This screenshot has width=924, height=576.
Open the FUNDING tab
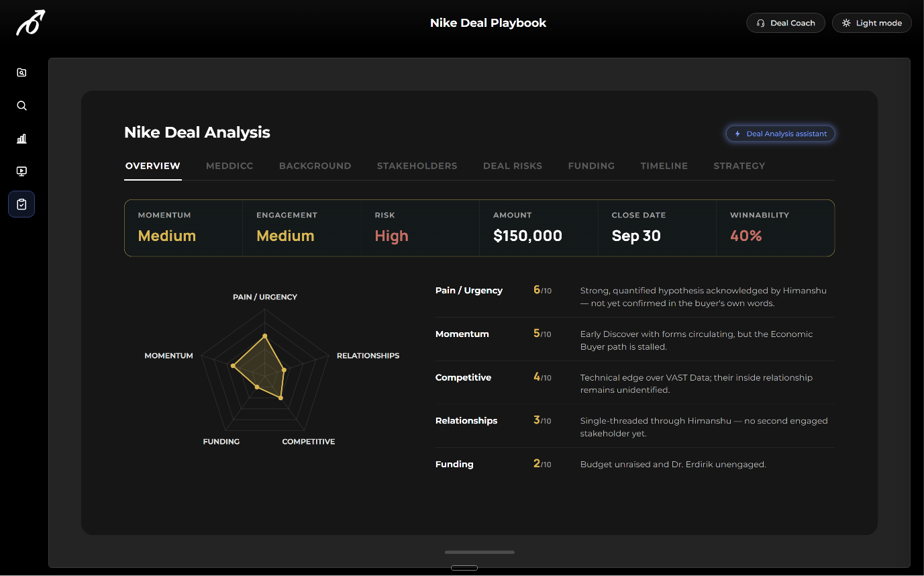591,166
